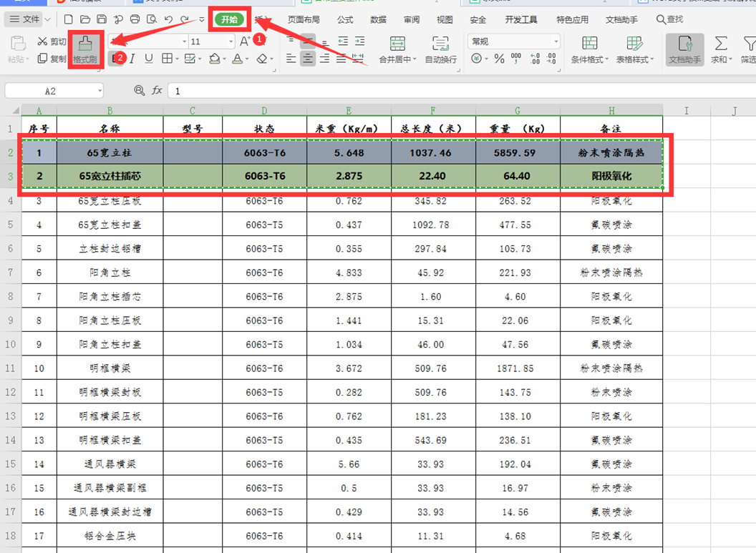Screen dimensions: 756x553
Task: Copy the selection with 复制
Action: [x=52, y=59]
